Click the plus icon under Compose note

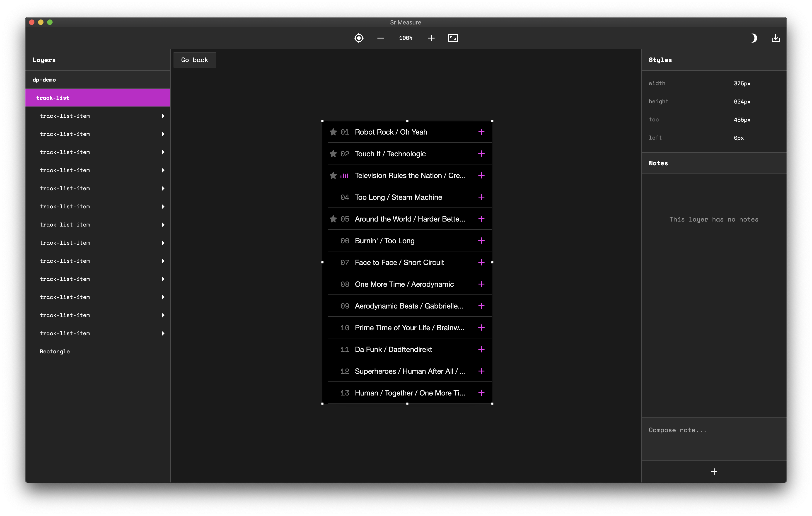(714, 472)
